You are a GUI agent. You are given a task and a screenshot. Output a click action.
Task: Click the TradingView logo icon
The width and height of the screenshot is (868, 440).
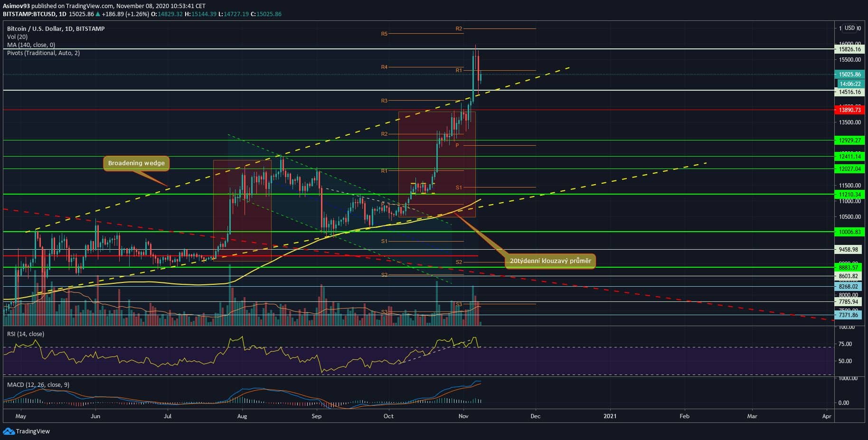[9, 431]
